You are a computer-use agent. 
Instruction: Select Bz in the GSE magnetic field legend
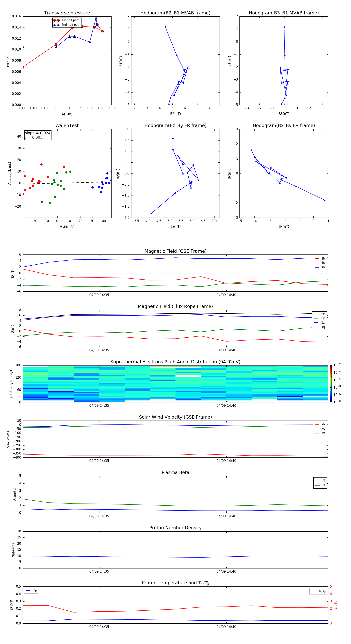320,267
